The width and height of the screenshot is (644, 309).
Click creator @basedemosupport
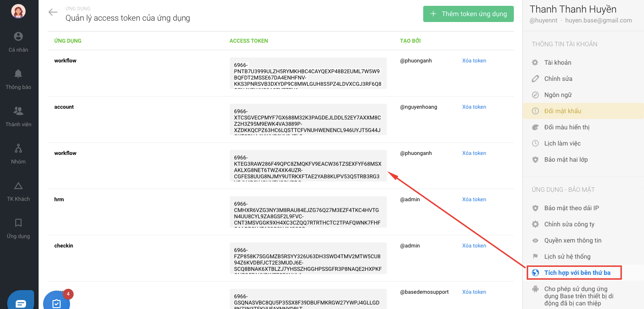coord(425,292)
